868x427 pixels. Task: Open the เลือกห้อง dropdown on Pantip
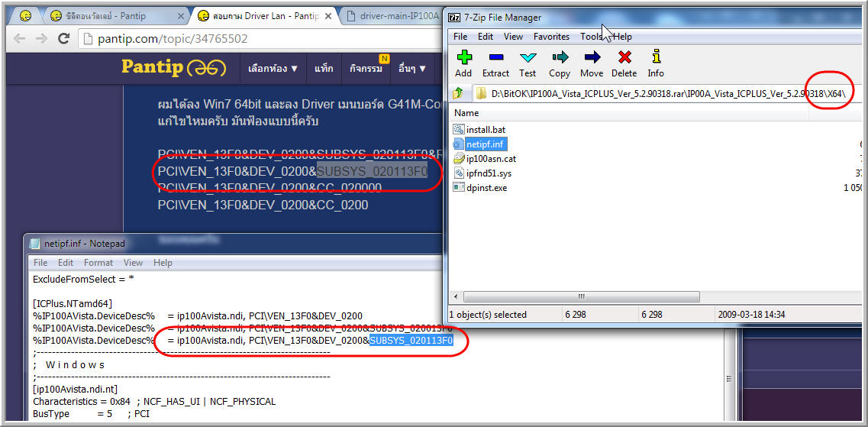click(273, 69)
